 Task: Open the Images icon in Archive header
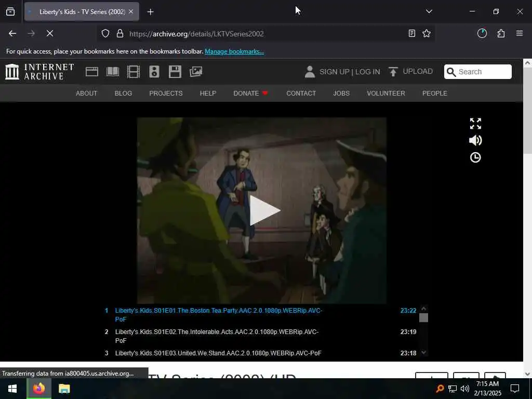pos(196,72)
